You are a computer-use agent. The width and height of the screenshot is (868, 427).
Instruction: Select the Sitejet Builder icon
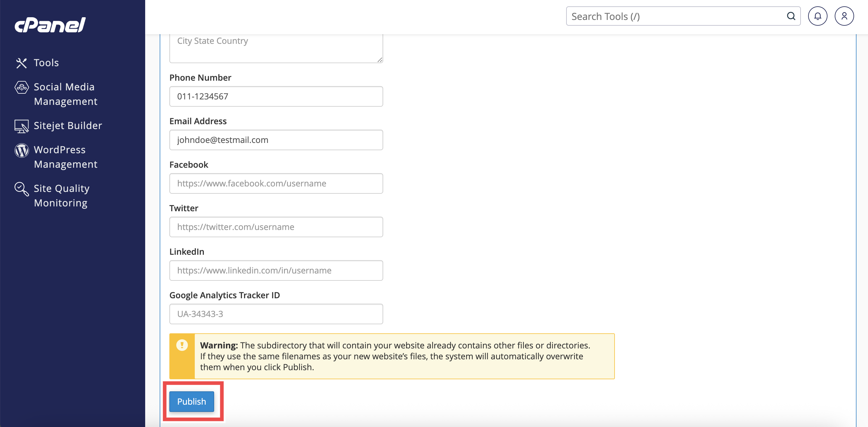21,126
